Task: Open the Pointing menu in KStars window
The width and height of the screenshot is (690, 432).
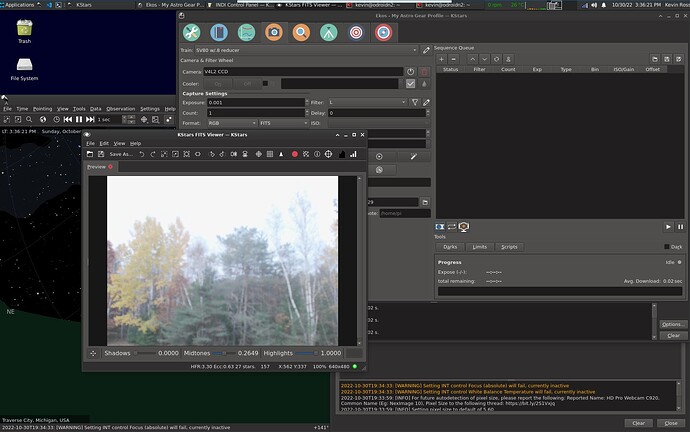Action: point(42,109)
